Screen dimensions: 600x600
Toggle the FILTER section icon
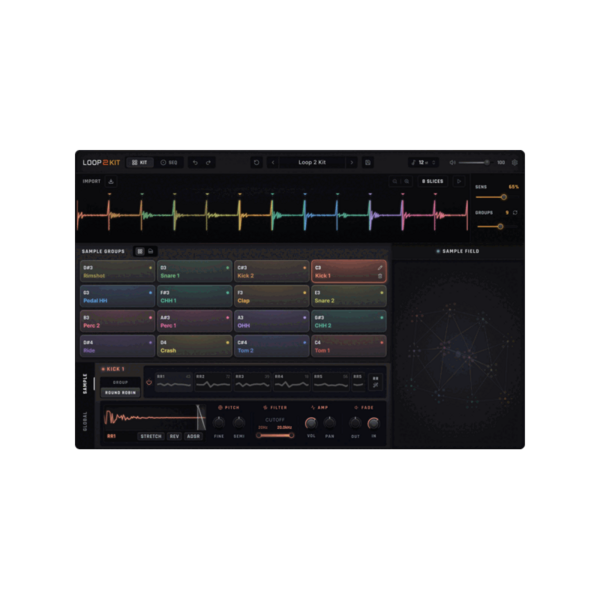click(265, 408)
